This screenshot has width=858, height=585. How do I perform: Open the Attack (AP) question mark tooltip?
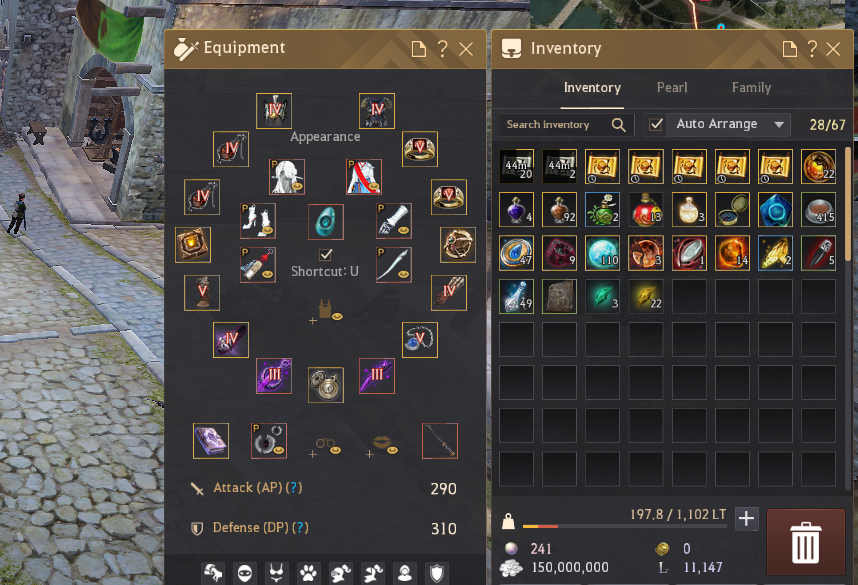pyautogui.click(x=294, y=488)
